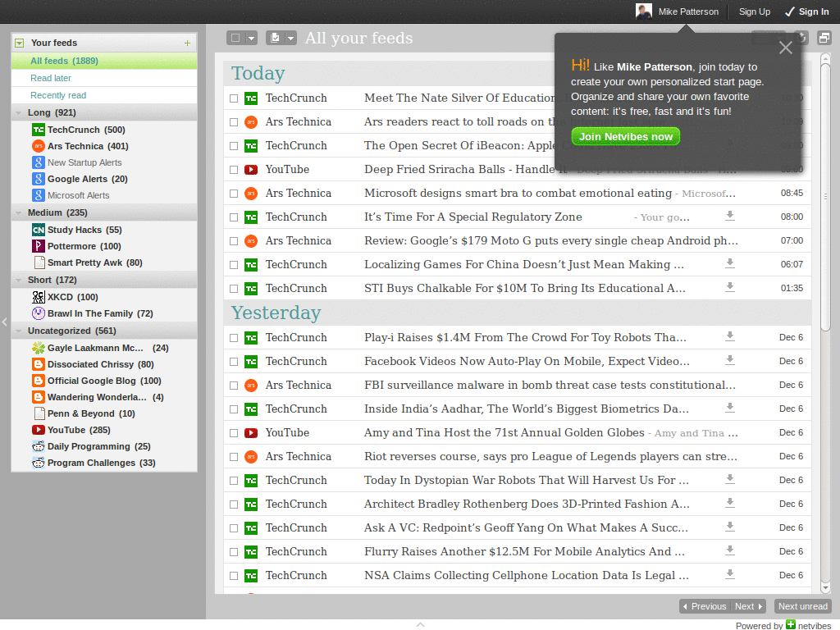Screen dimensions: 840x630
Task: Click download icon for Play-i Raises article
Action: (729, 336)
